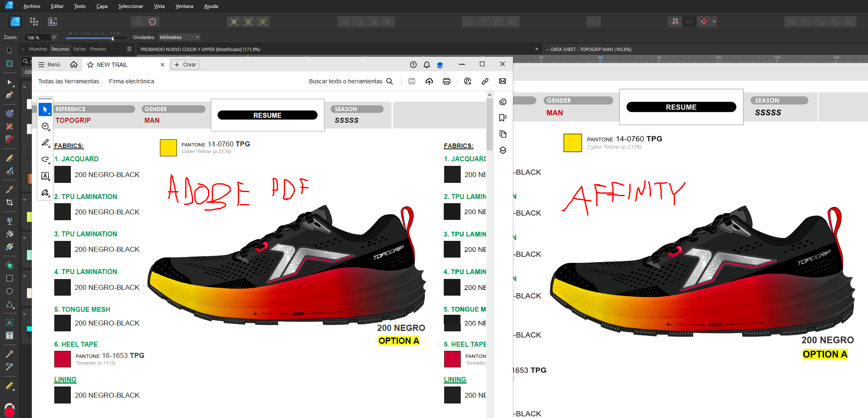Open the Capa menu
Screen dimensions: 868x418
click(x=102, y=6)
